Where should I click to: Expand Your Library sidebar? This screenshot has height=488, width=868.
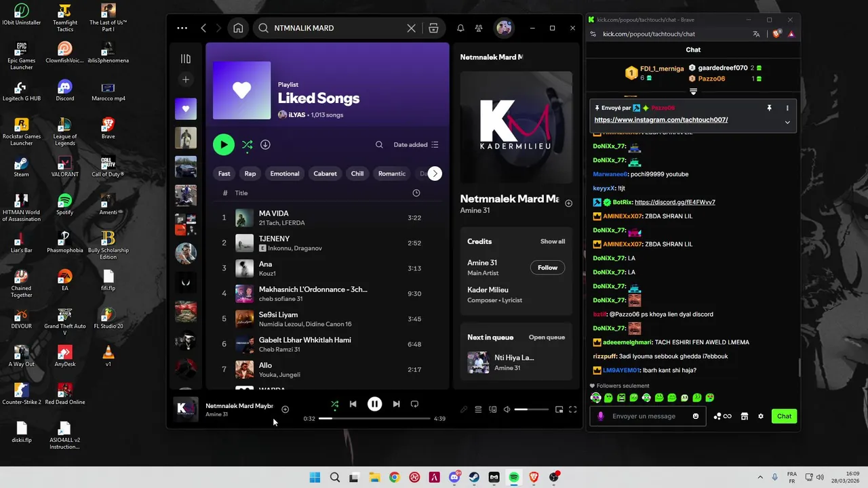point(185,59)
